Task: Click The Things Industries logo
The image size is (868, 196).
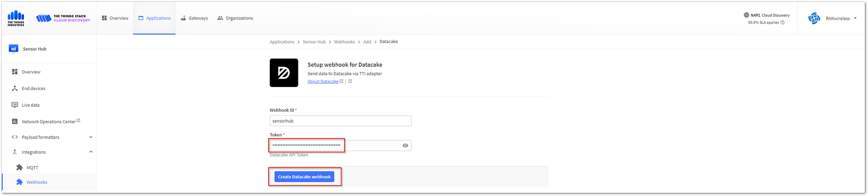Action: [x=16, y=18]
